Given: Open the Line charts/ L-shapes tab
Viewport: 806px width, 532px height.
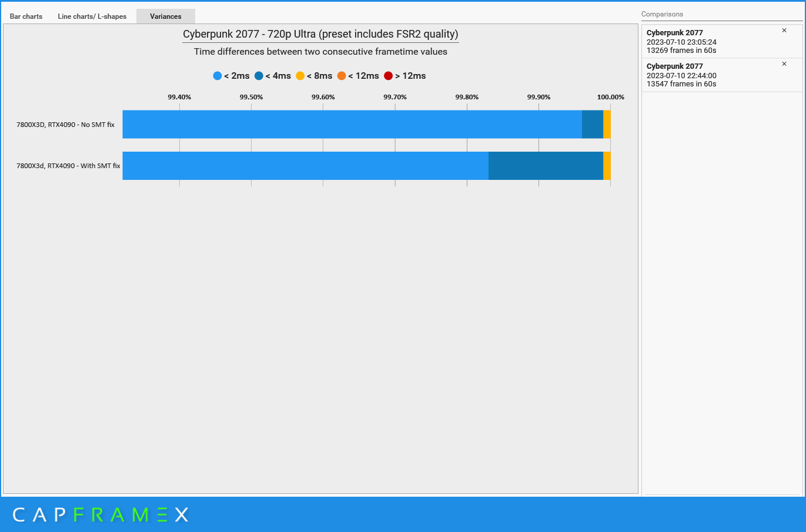Looking at the screenshot, I should 92,16.
